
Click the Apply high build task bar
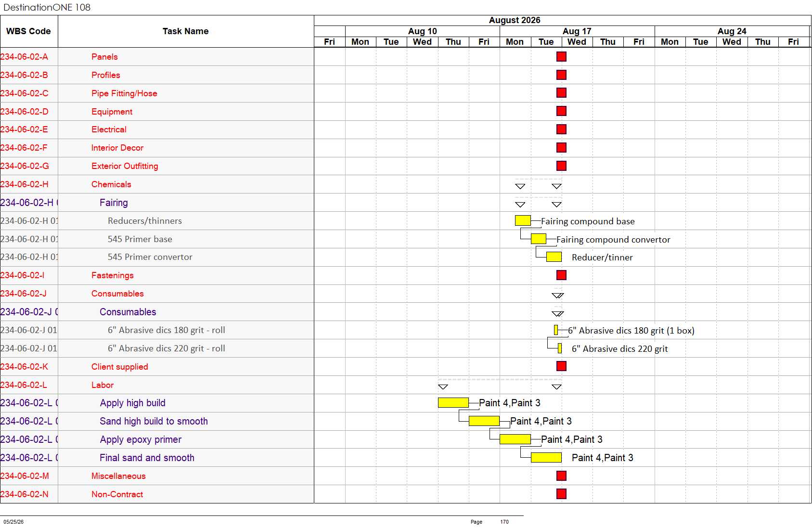click(453, 403)
